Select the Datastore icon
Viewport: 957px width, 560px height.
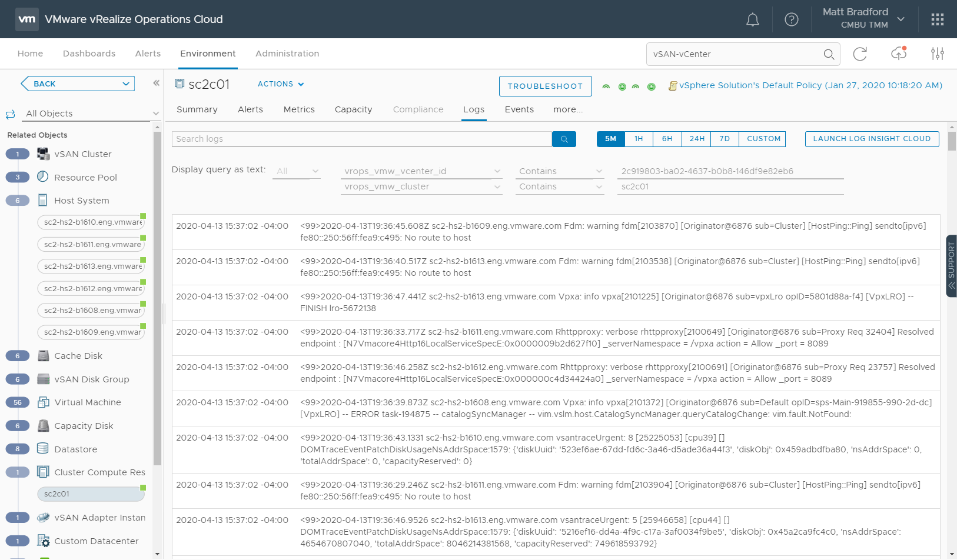[43, 449]
